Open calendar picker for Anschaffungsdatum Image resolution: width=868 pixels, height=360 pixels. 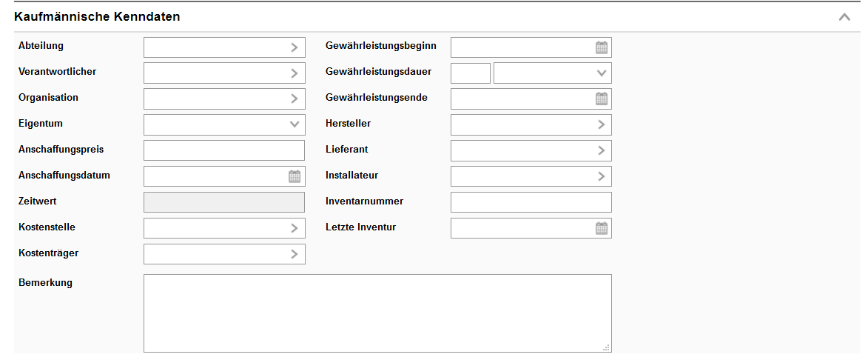(295, 176)
